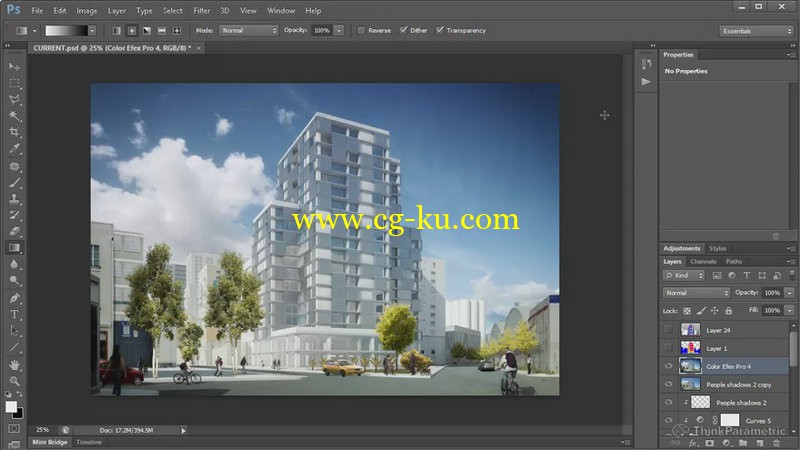Select the Healing Brush tool
Screen dimensions: 800x450
[14, 166]
